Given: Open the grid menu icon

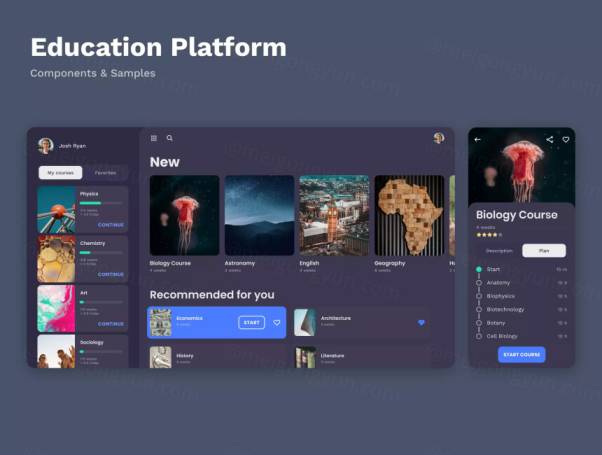Looking at the screenshot, I should [x=154, y=138].
